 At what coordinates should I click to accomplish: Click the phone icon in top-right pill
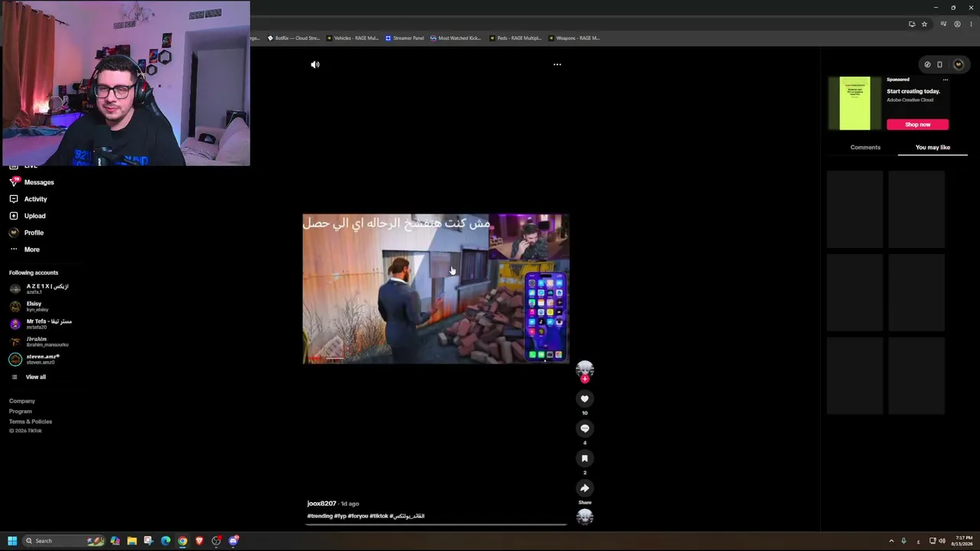tap(939, 64)
